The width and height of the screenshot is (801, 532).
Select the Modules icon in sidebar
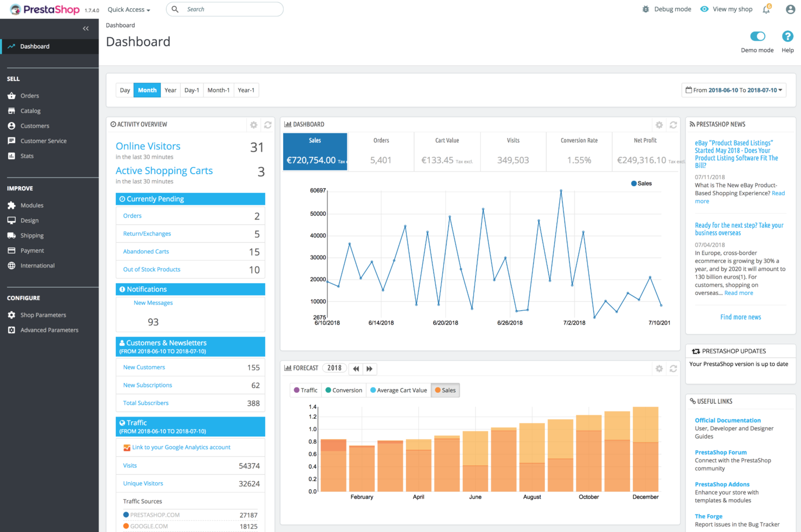click(x=12, y=205)
